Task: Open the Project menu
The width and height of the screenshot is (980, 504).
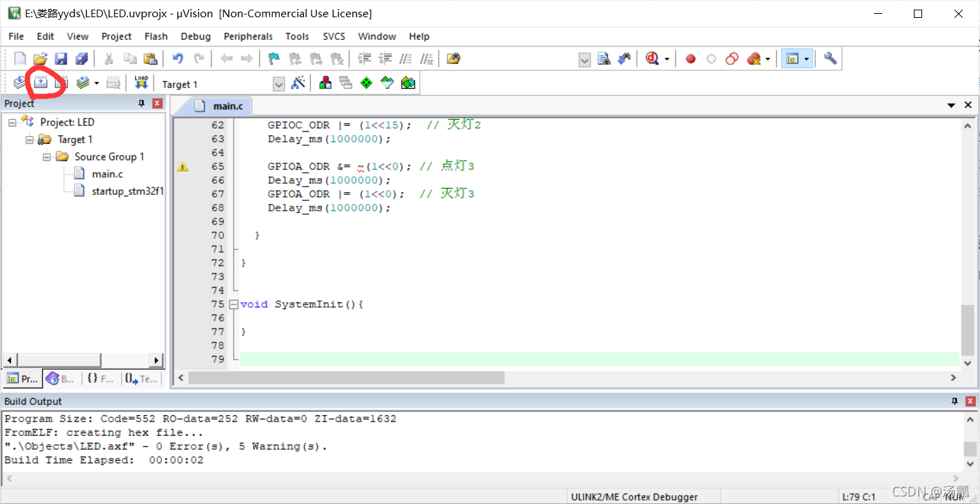Action: tap(116, 36)
